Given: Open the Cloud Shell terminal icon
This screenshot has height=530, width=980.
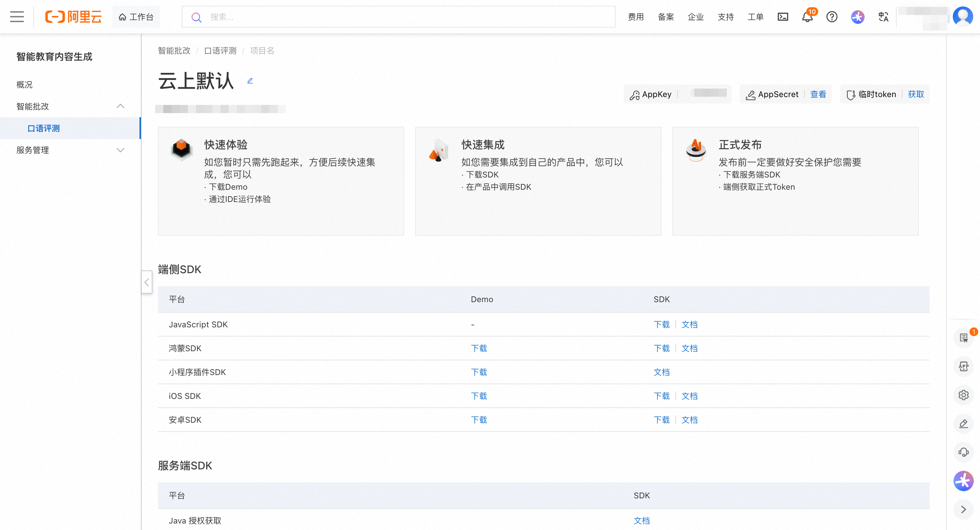Looking at the screenshot, I should click(x=783, y=17).
